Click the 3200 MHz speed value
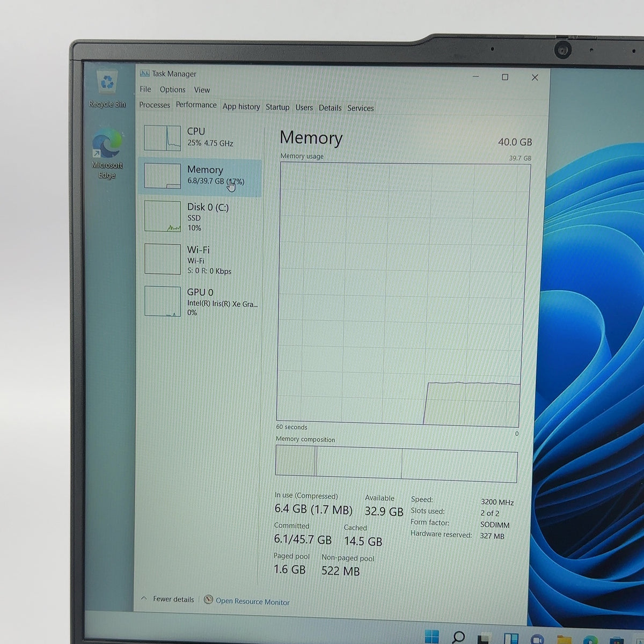Viewport: 644px width, 644px height. click(497, 502)
